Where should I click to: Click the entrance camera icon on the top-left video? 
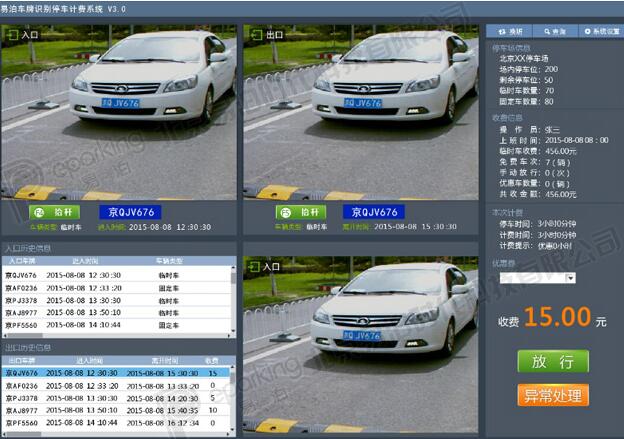pos(13,35)
